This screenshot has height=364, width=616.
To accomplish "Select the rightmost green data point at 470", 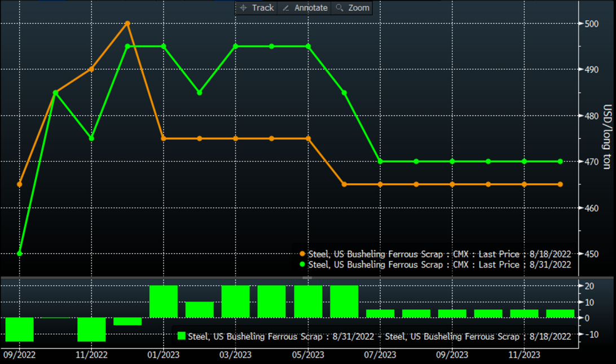I will 560,162.
